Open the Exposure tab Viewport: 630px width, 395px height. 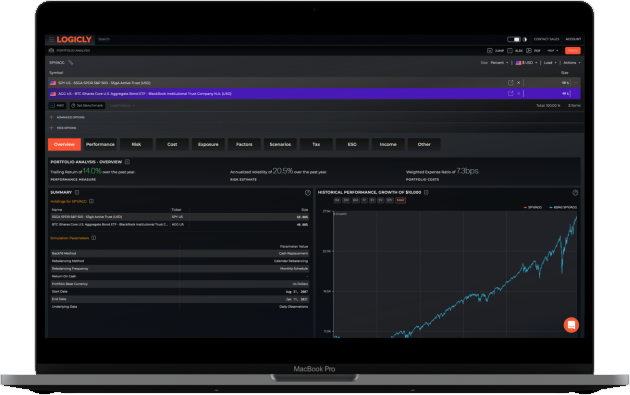[x=208, y=144]
